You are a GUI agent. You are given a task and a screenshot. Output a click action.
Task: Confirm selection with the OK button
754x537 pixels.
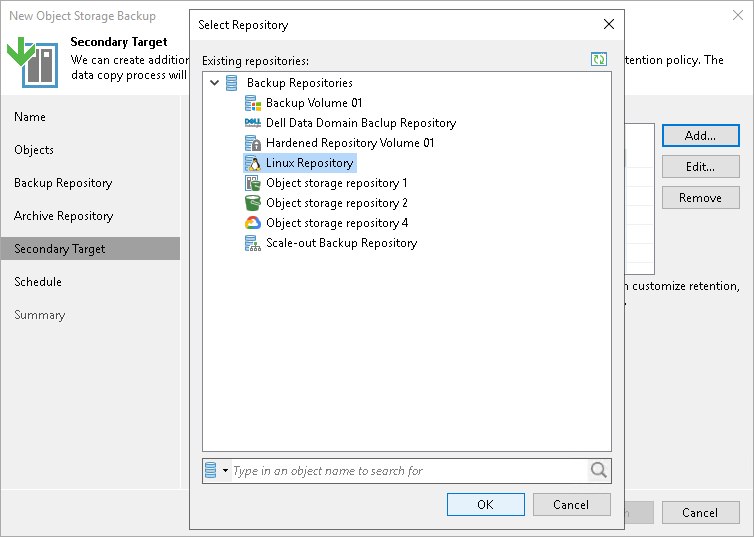pos(486,504)
